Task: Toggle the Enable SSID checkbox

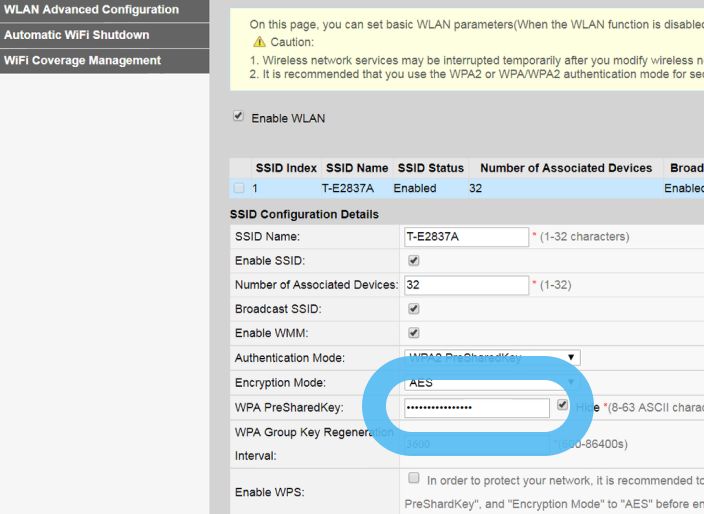Action: point(414,261)
